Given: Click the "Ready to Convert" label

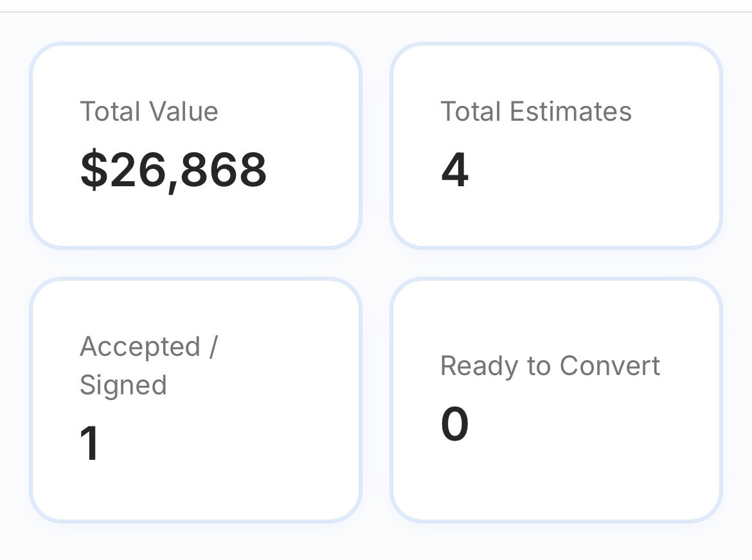Looking at the screenshot, I should click(550, 366).
